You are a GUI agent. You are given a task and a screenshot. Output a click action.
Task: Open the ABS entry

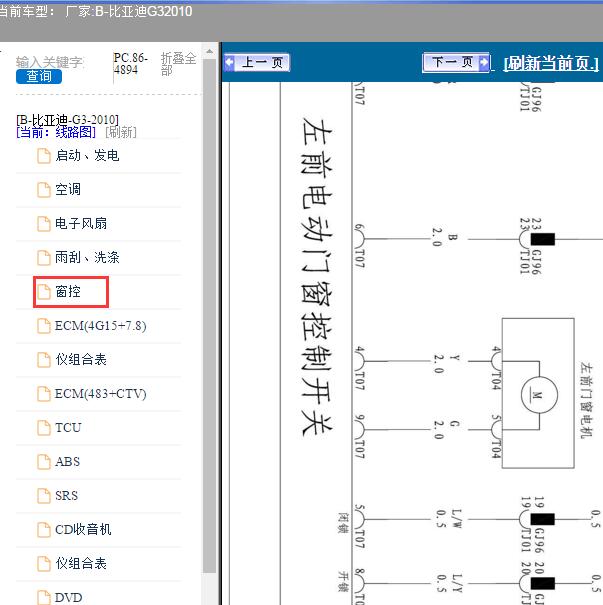click(68, 461)
